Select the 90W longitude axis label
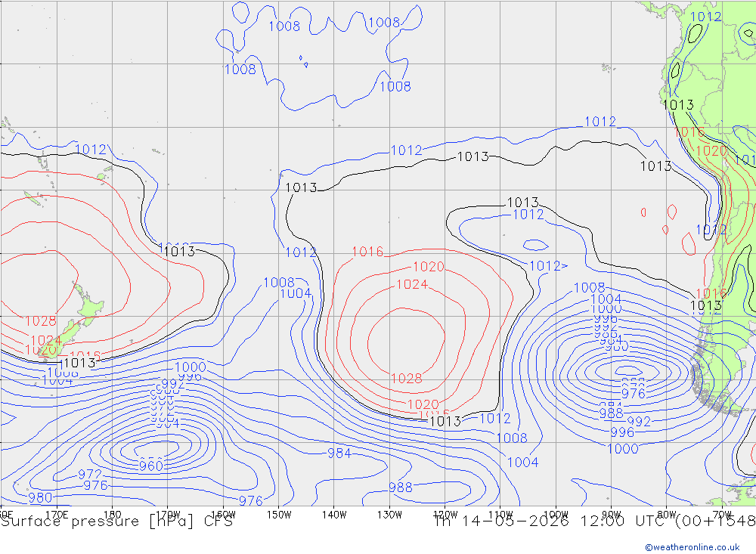This screenshot has width=756, height=554. pyautogui.click(x=612, y=515)
